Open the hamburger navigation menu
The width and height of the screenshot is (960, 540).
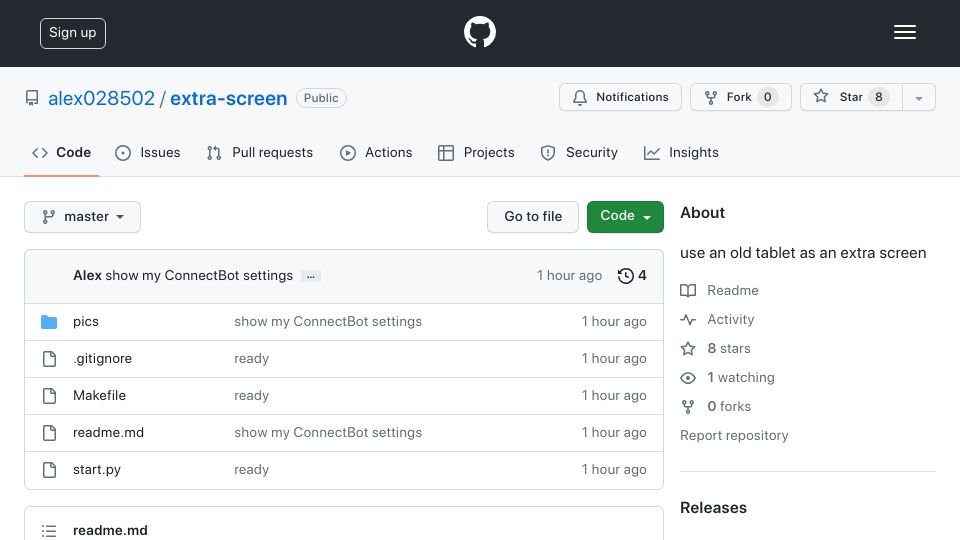tap(904, 32)
